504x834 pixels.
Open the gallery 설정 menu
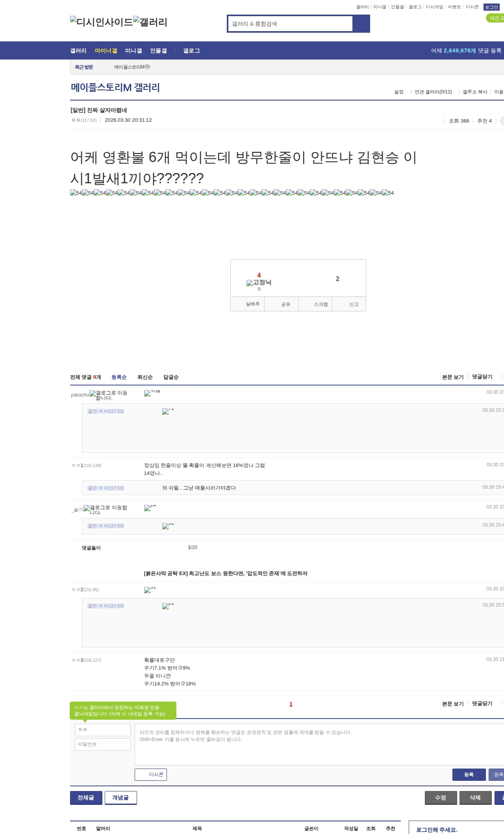(x=399, y=92)
